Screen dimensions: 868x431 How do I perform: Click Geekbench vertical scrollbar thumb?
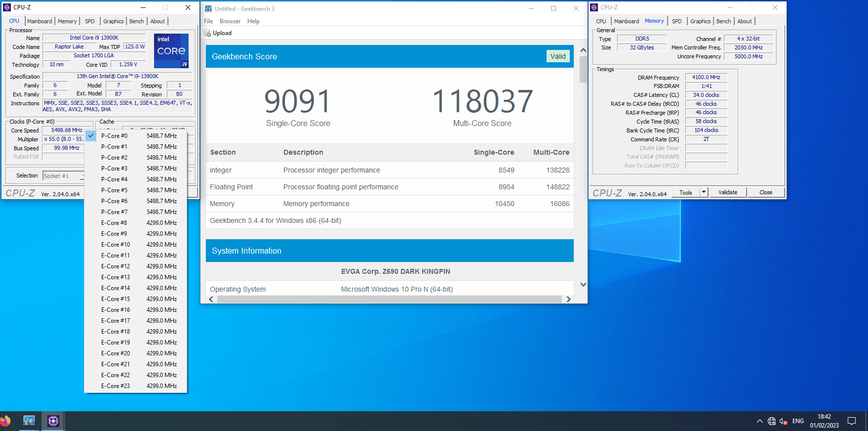(583, 69)
